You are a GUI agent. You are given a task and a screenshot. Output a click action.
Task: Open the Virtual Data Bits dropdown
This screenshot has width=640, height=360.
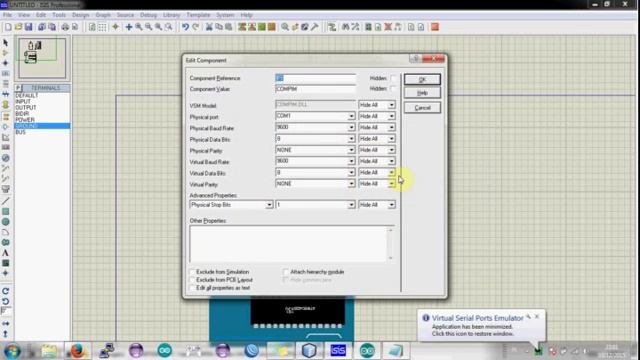pos(351,173)
